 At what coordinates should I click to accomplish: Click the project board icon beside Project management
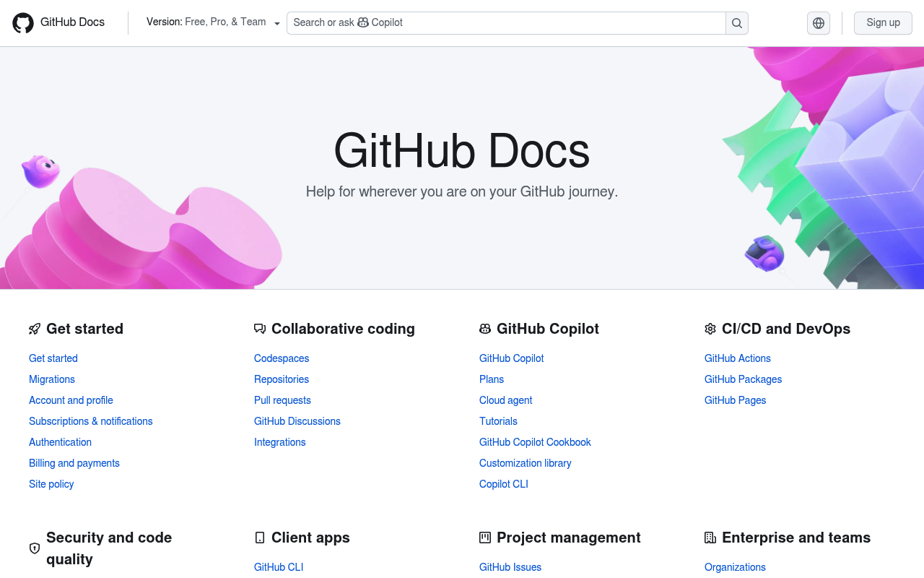pyautogui.click(x=485, y=538)
